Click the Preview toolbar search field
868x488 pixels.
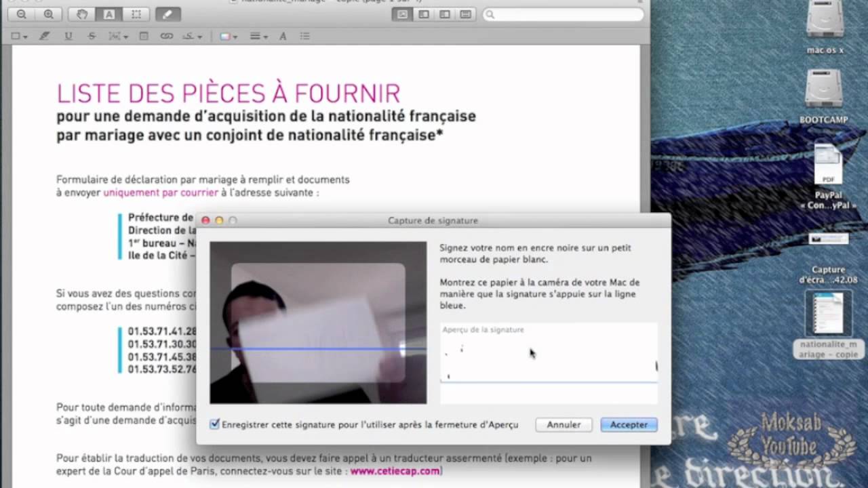[x=563, y=14]
